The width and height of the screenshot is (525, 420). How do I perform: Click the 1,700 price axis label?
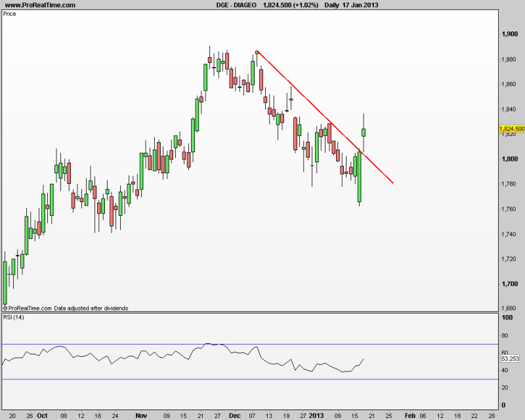coord(509,284)
